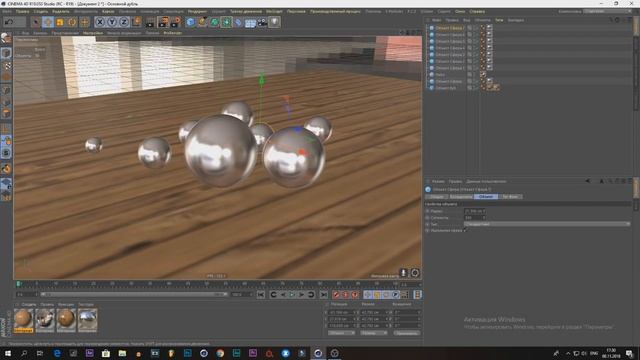Select the last object in the list
Image resolution: width=640 pixels, height=360 pixels.
[x=445, y=88]
